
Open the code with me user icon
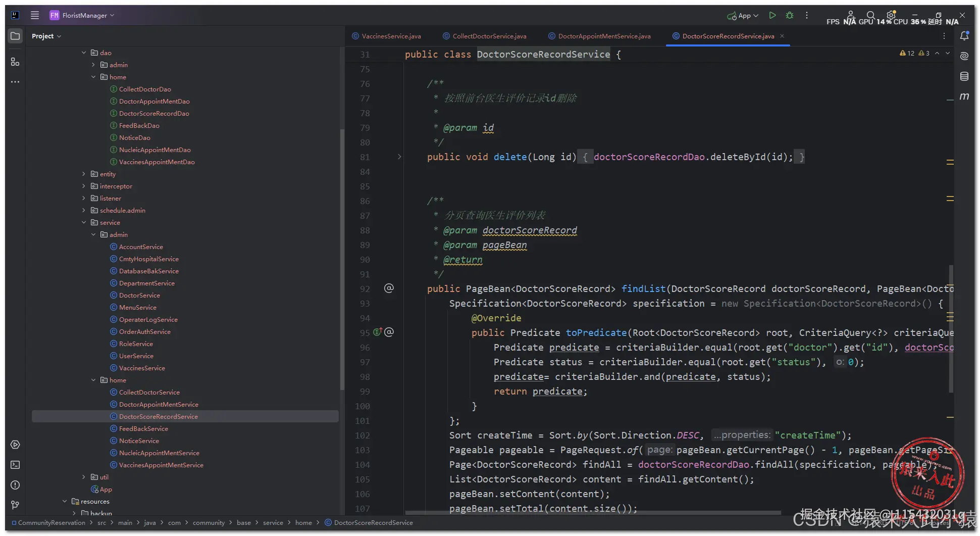click(851, 16)
